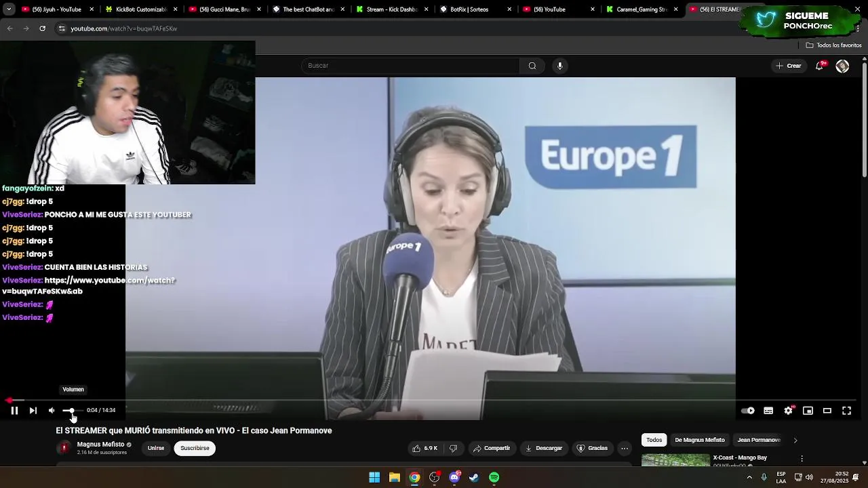
Task: Click the Gracias button
Action: [592, 448]
